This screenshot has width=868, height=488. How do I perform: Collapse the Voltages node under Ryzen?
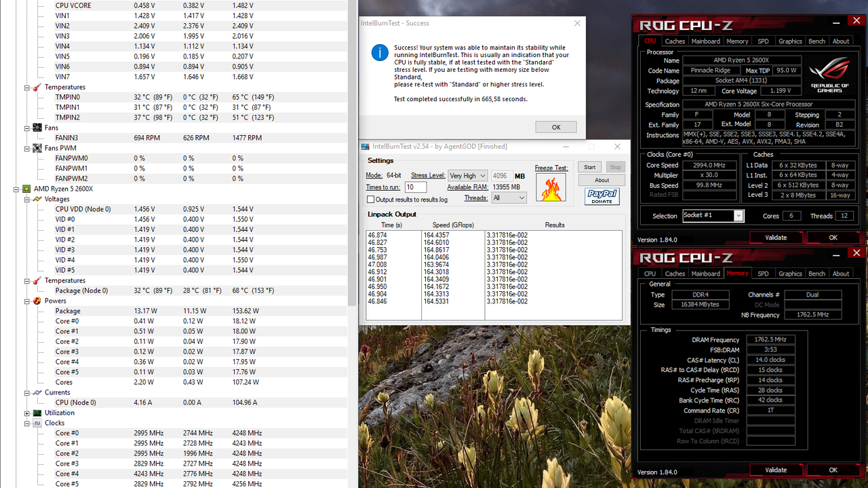[27, 199]
